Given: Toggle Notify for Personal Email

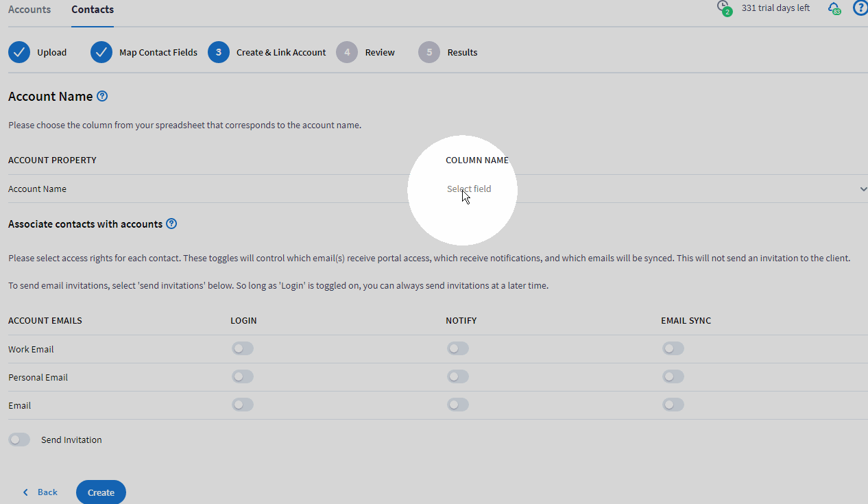Looking at the screenshot, I should [x=458, y=376].
